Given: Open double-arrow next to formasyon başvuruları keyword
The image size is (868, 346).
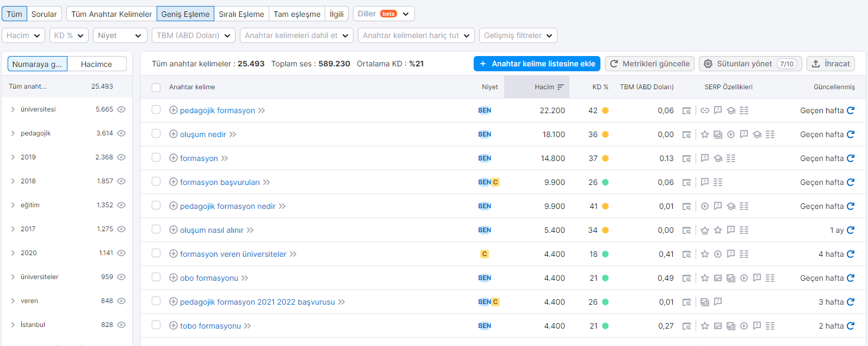Looking at the screenshot, I should point(266,182).
